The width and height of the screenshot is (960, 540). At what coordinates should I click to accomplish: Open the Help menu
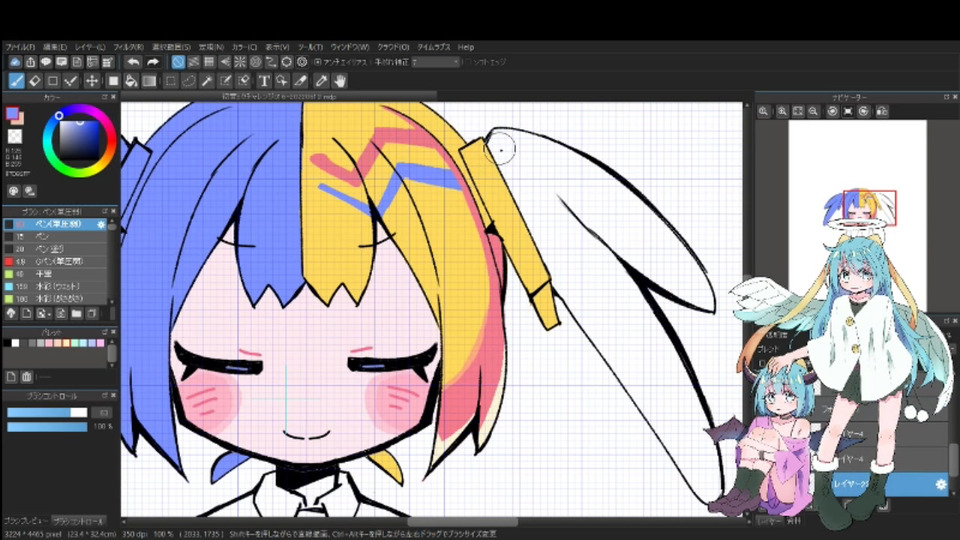click(466, 47)
